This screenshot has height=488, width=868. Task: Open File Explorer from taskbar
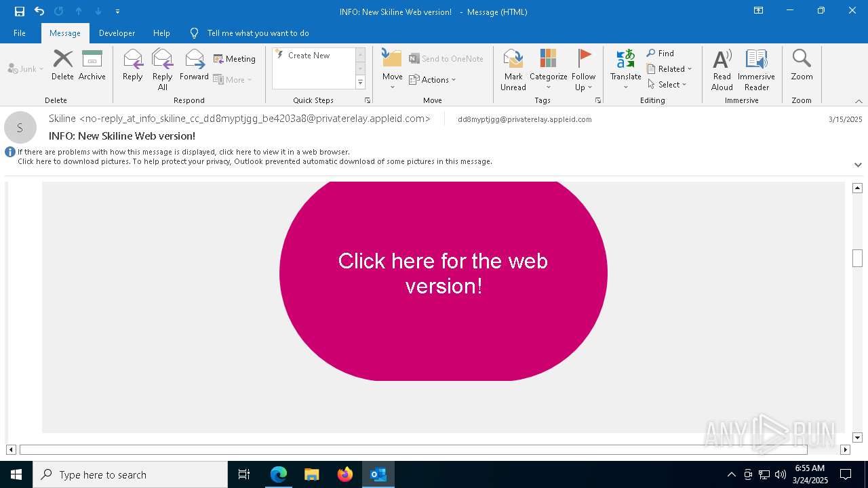(312, 474)
